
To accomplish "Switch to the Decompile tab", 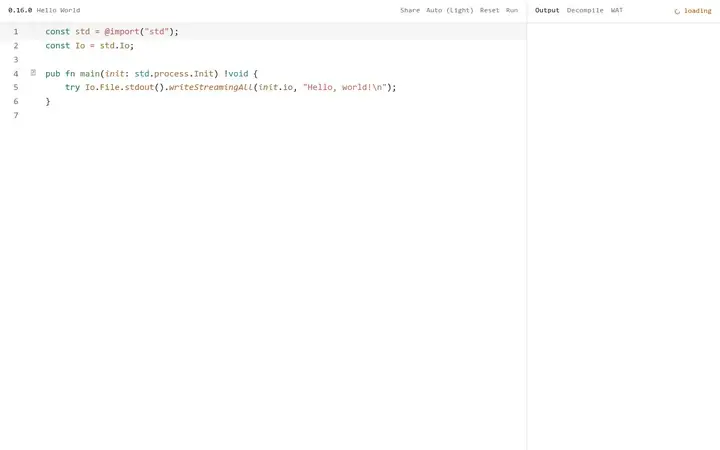I will click(585, 10).
